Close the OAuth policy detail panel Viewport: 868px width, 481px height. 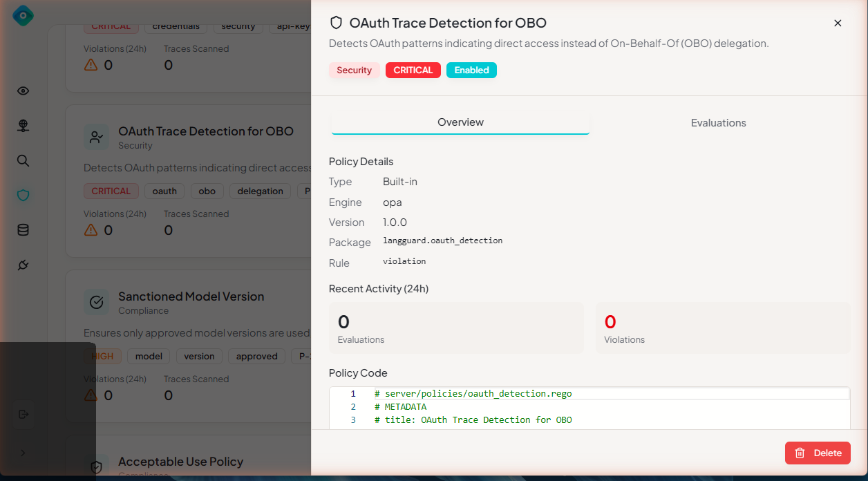(838, 23)
